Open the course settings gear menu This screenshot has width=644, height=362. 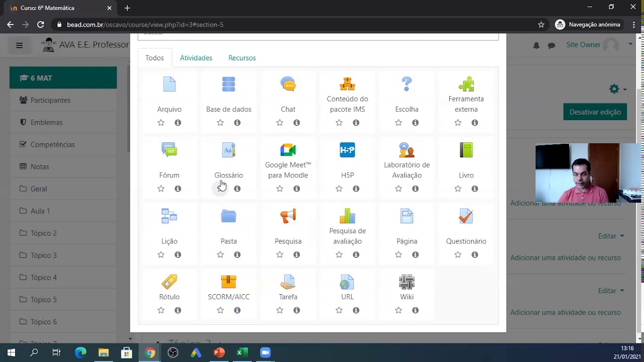point(617,89)
